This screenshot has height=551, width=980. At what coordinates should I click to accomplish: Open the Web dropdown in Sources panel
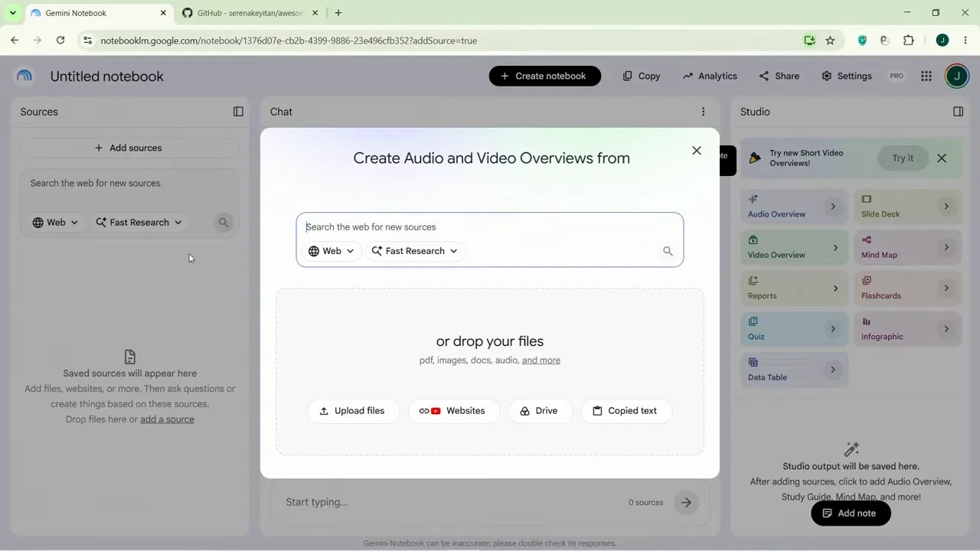coord(55,223)
